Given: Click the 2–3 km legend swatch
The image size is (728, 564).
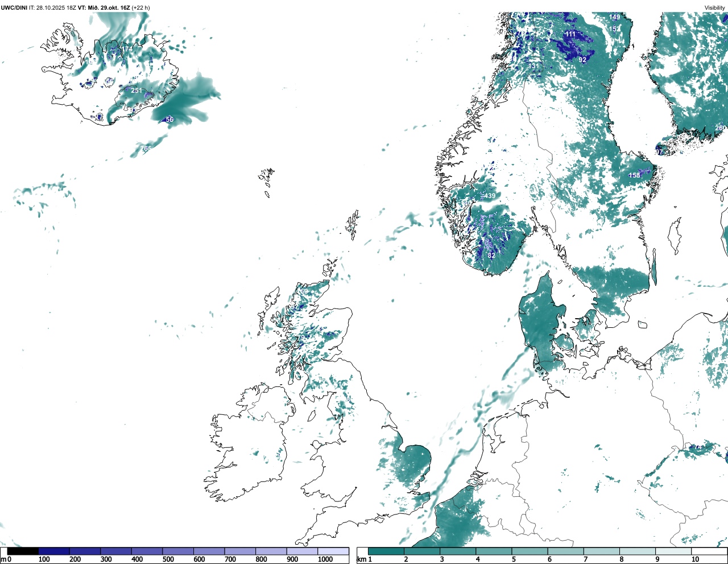Looking at the screenshot, I should pyautogui.click(x=422, y=551).
